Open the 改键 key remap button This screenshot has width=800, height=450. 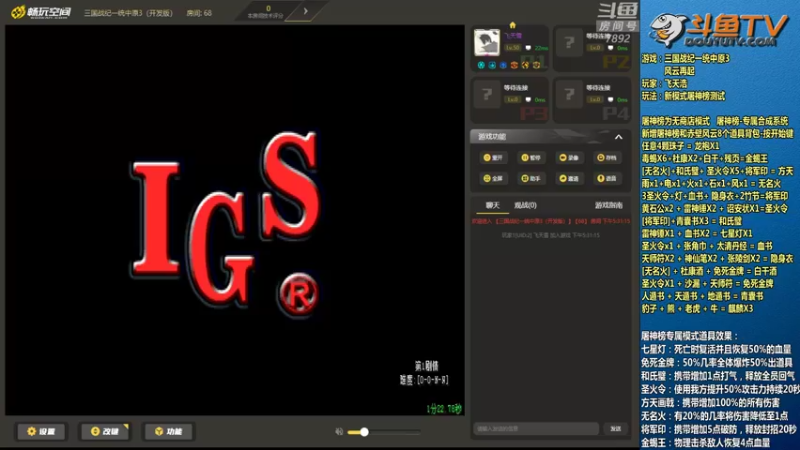click(105, 432)
